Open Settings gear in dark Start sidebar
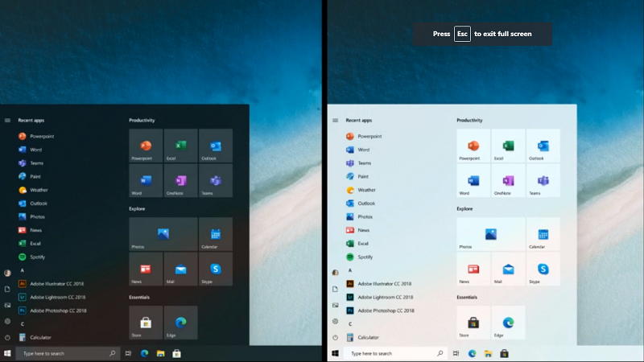The image size is (644, 362). pyautogui.click(x=7, y=321)
